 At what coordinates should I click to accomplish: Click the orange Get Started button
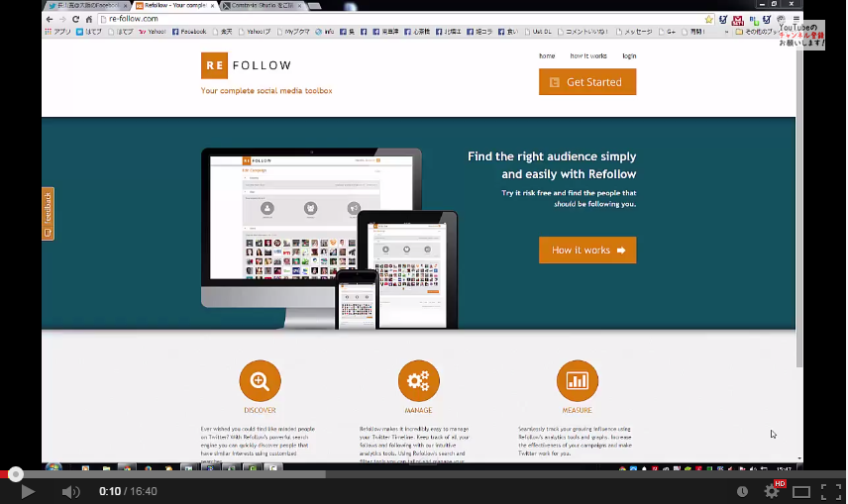(x=587, y=82)
